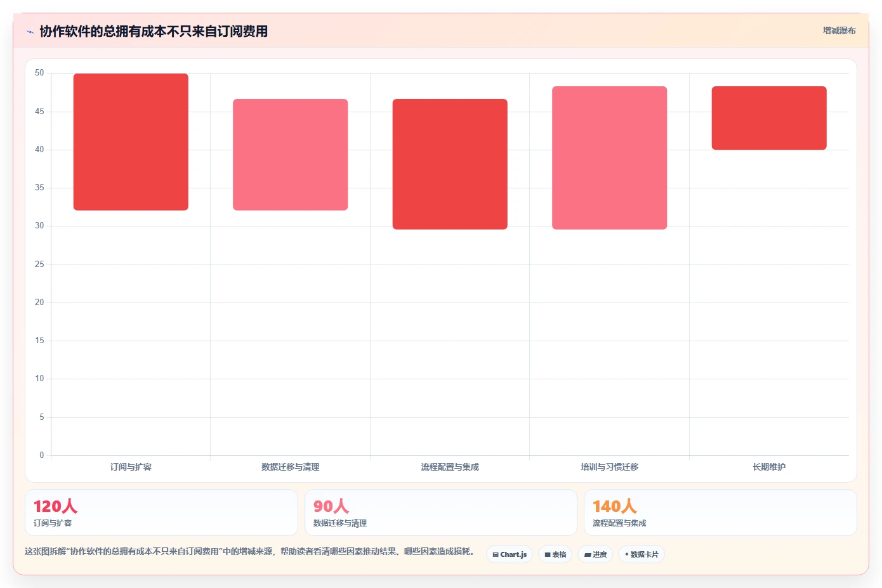Select the 订阅与扩容 bar in chart

(x=131, y=142)
